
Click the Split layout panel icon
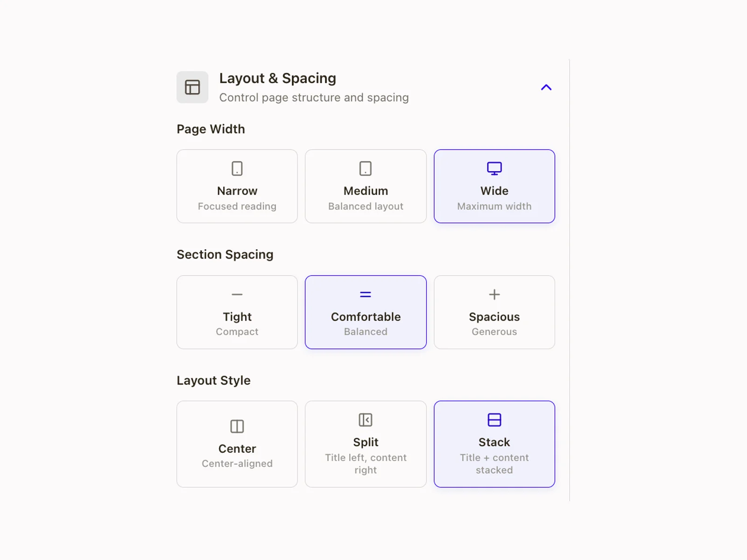coord(366,420)
